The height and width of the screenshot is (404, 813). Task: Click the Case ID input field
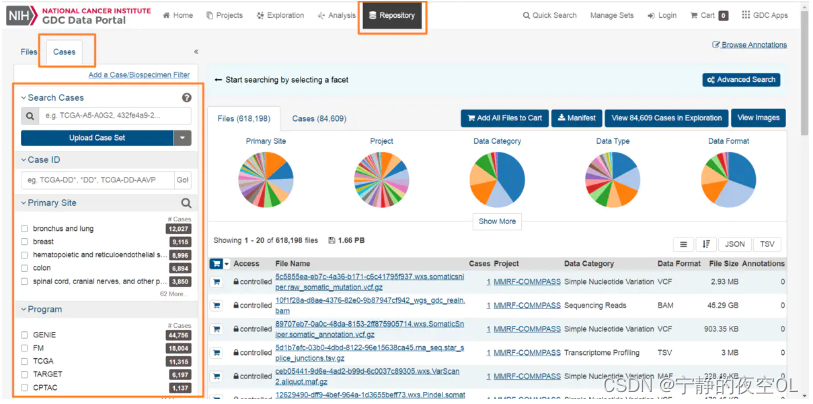tap(98, 180)
